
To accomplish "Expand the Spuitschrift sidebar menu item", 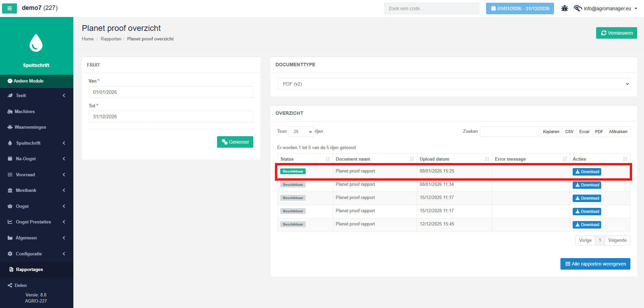I will click(37, 143).
